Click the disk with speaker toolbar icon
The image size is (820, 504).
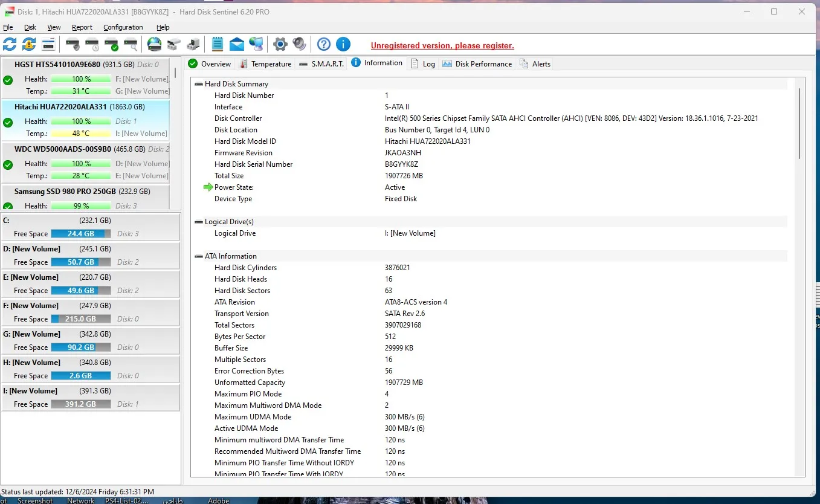(x=73, y=44)
